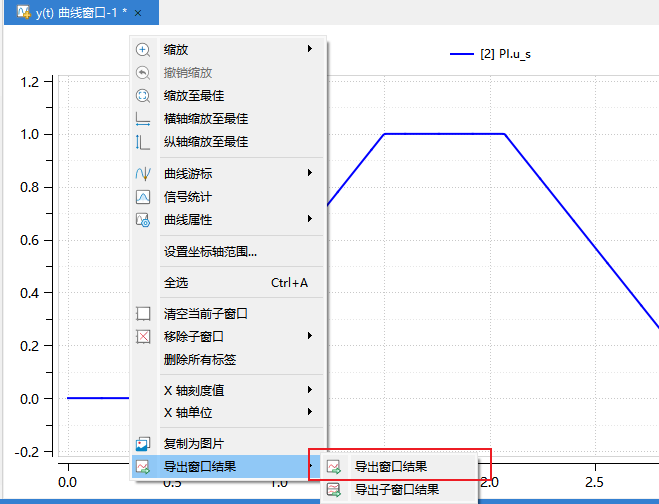Select the disabled 撤销缩放 entry
Screen dimensions: 659x504
click(229, 73)
